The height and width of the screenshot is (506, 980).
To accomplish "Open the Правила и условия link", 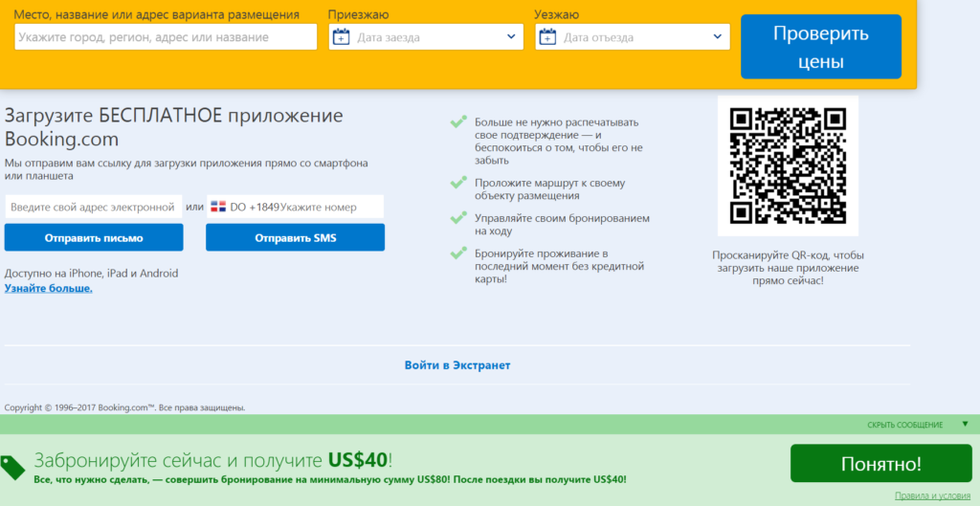I will click(932, 496).
